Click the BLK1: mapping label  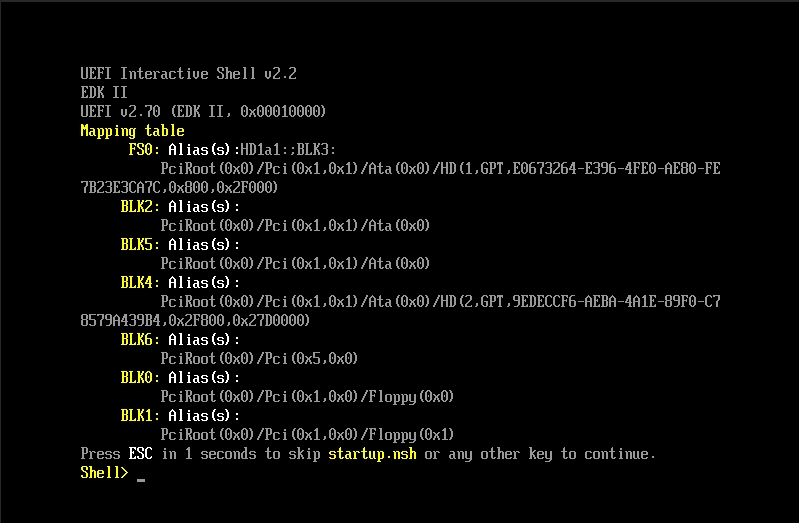click(x=140, y=415)
